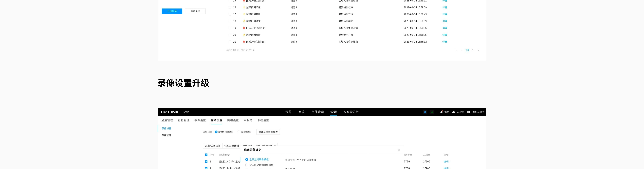Toggle the select-all checkbox beside 序号
Image resolution: width=644 pixels, height=169 pixels.
pos(206,155)
